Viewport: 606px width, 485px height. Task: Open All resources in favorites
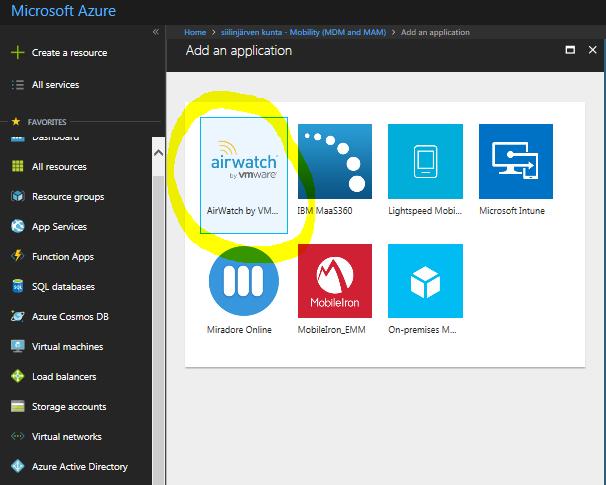(60, 167)
